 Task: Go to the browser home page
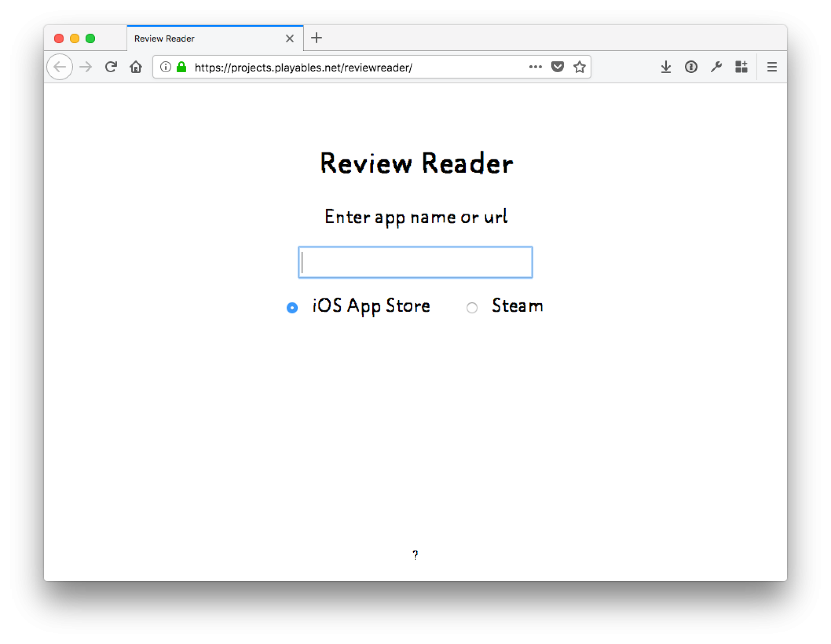(x=136, y=67)
